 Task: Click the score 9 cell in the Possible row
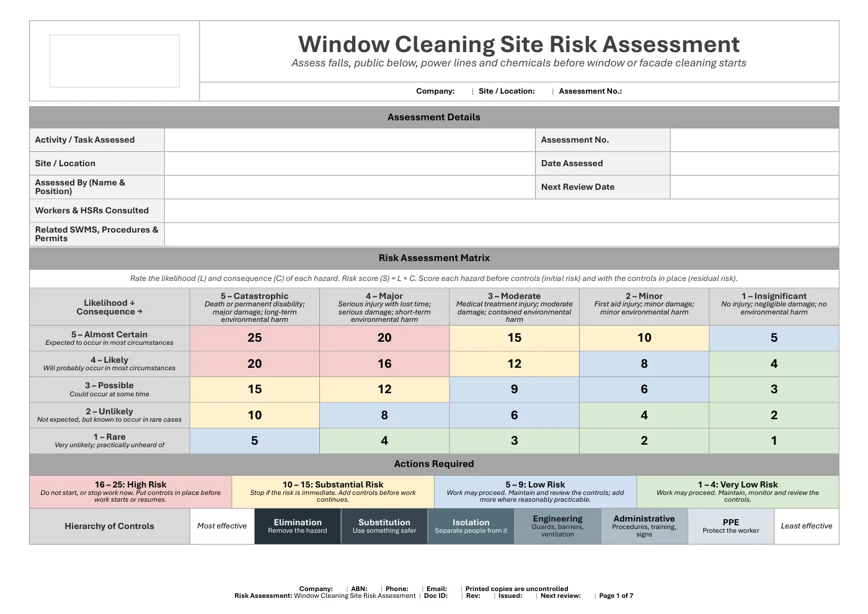click(515, 389)
